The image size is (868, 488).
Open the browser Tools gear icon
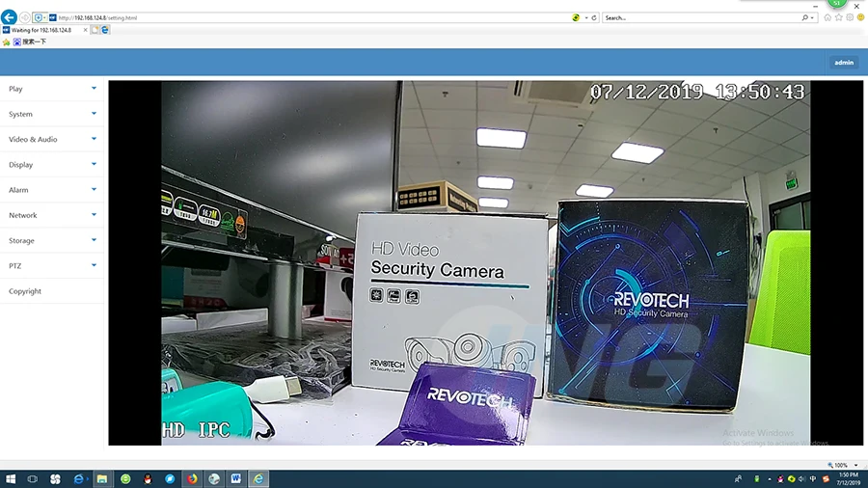[850, 17]
